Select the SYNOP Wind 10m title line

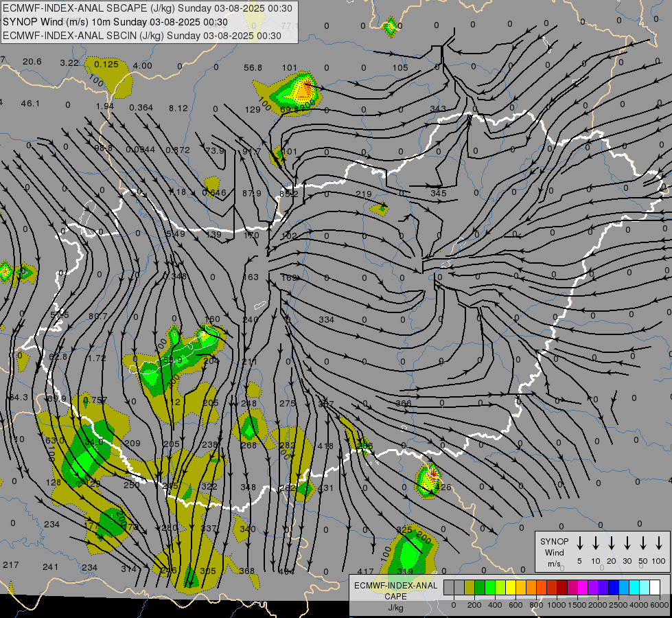(x=115, y=22)
